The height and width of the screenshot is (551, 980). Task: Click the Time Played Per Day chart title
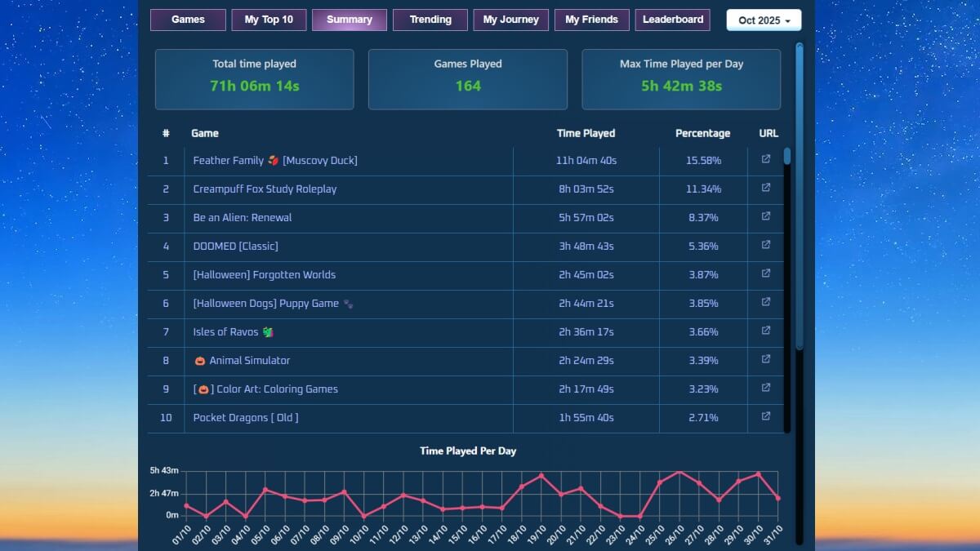click(468, 451)
